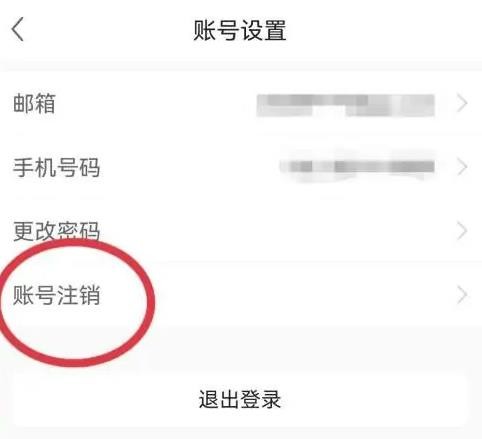Tap the blurred email address value
482x439 pixels.
coord(345,105)
